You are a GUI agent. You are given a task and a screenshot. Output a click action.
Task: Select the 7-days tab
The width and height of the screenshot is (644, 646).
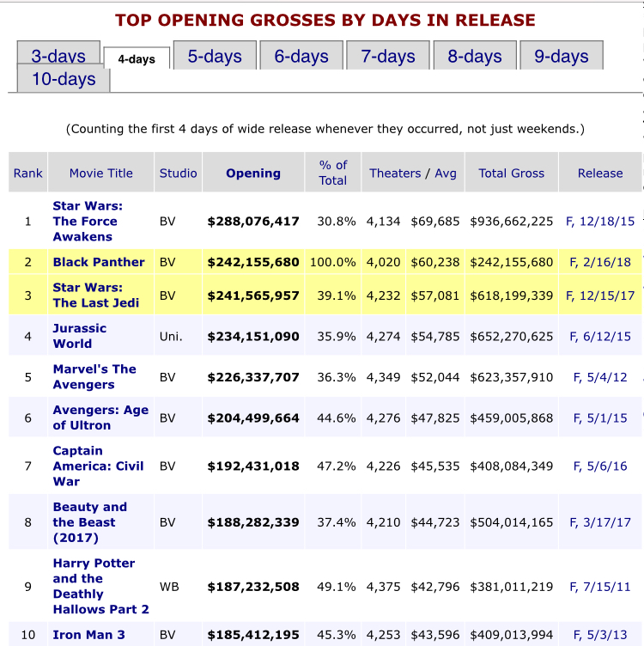click(388, 56)
